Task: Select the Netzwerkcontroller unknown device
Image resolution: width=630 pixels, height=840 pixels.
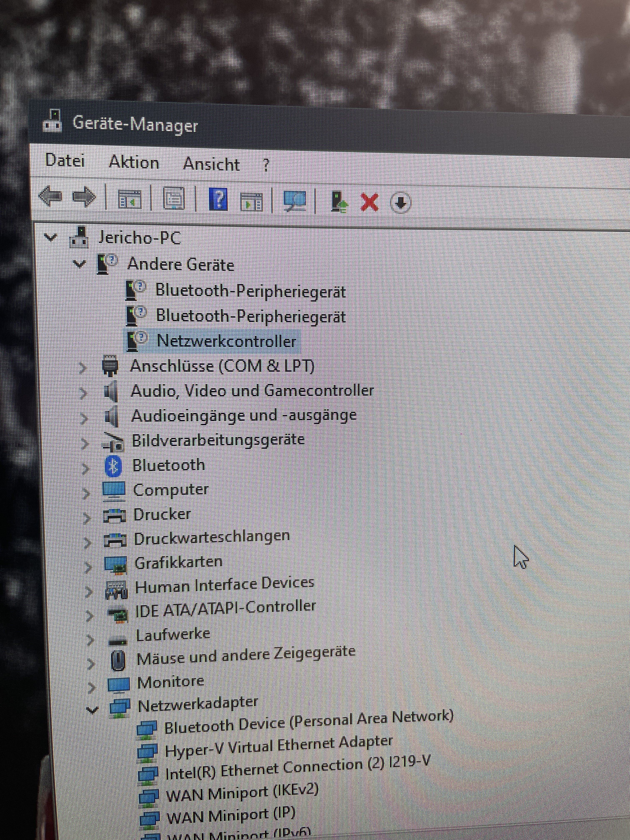Action: pos(226,341)
